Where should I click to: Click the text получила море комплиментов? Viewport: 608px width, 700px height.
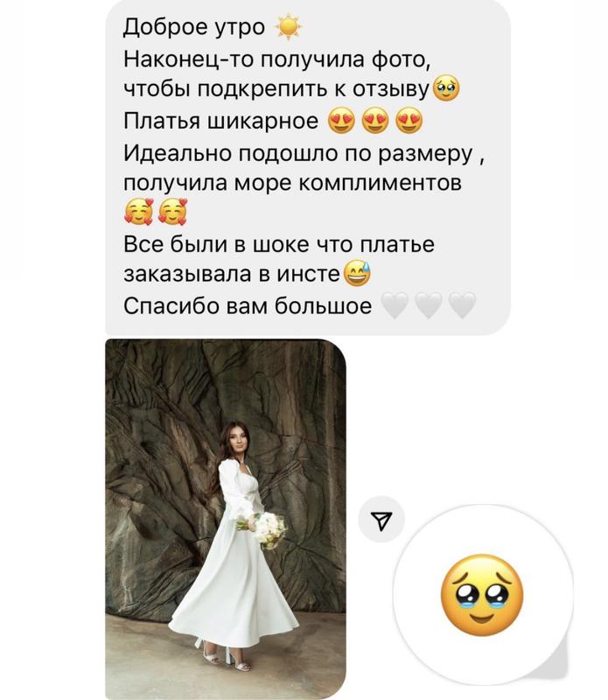coord(292,184)
